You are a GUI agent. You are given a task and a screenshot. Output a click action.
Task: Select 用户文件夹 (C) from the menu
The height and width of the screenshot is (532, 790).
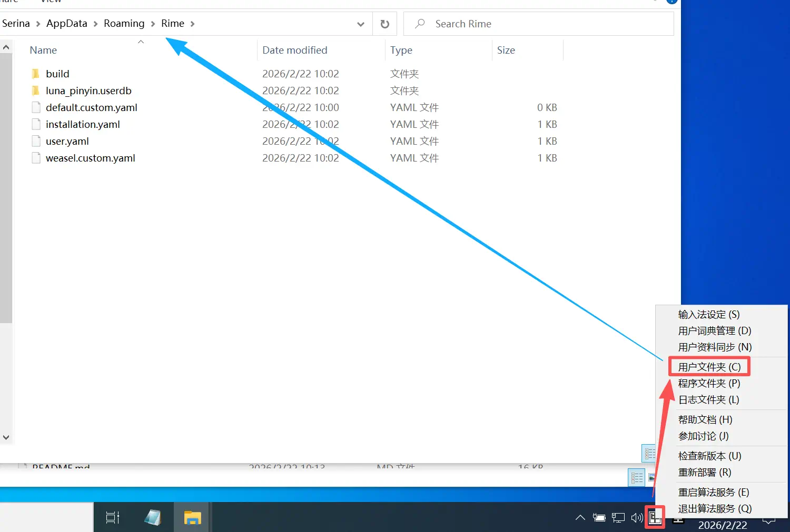point(709,367)
